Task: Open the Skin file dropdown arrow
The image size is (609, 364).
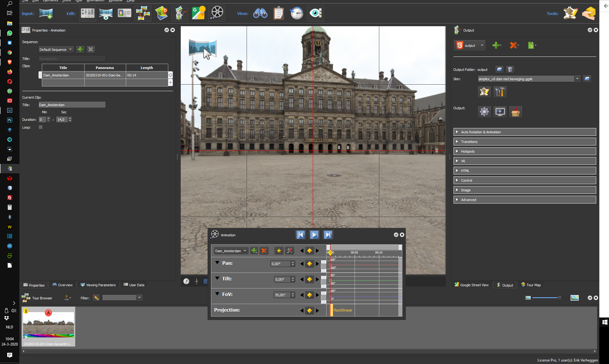Action: click(x=577, y=79)
